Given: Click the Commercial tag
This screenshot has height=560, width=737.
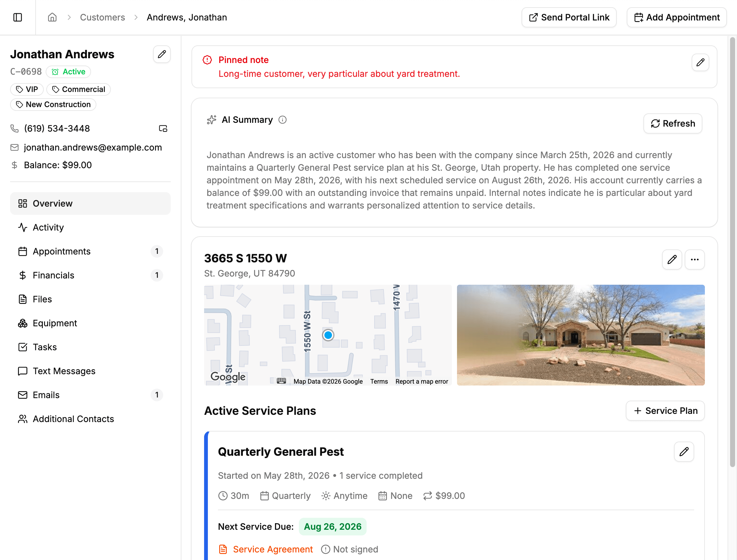Looking at the screenshot, I should coord(79,89).
